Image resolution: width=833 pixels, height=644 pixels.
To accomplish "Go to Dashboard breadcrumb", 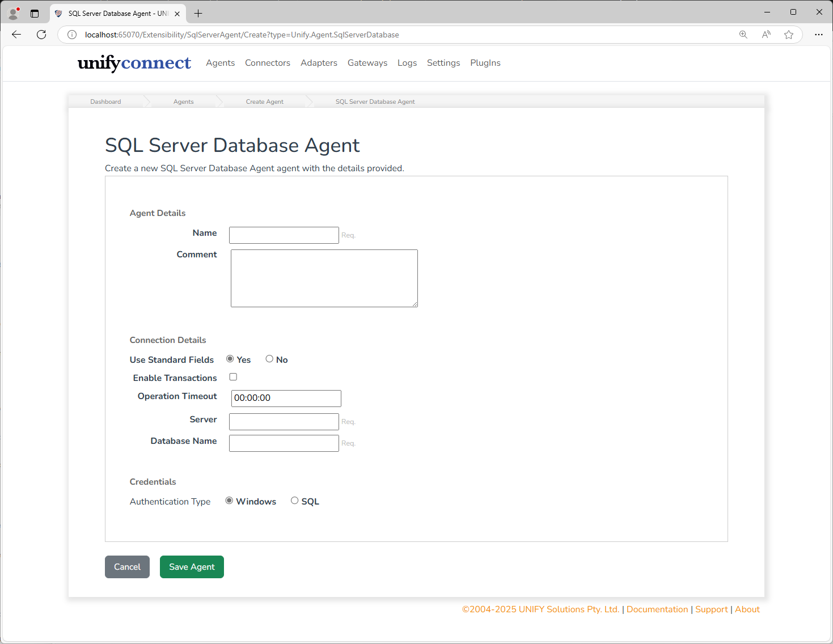I will [x=105, y=102].
